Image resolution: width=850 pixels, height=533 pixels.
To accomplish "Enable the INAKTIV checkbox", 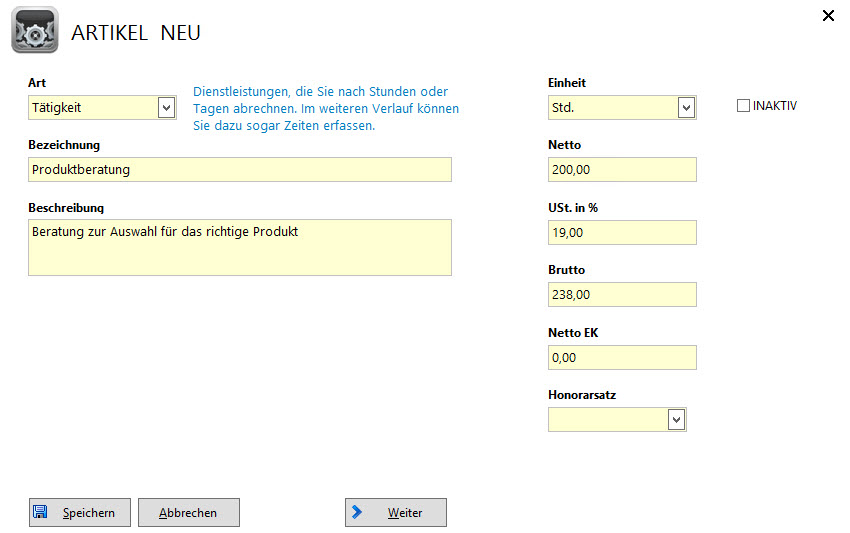I will coord(743,106).
